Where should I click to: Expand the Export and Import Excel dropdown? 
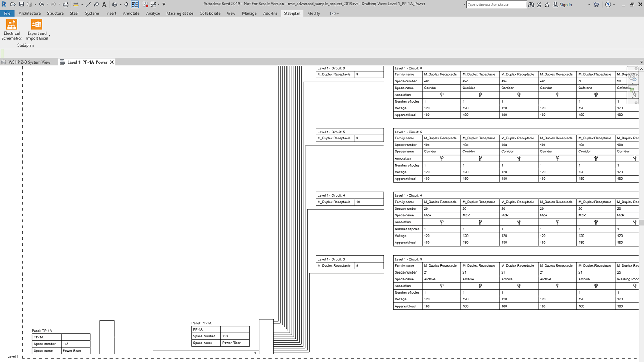(x=50, y=36)
